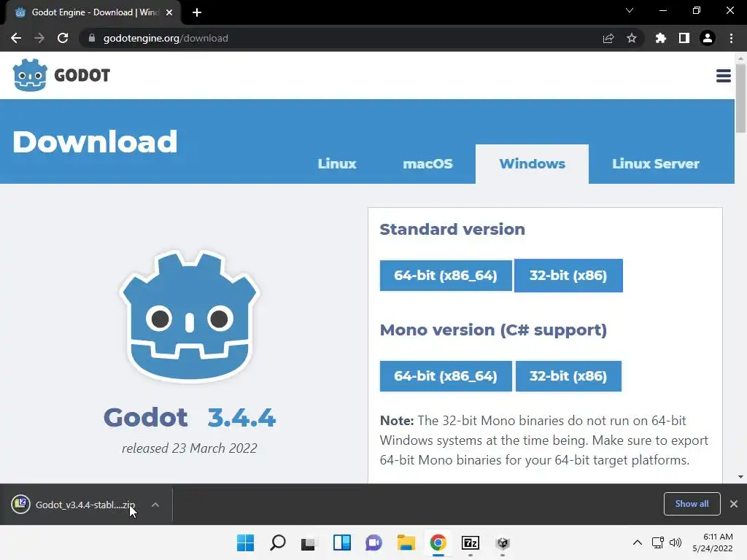Click the lock icon in the address bar
747x560 pixels.
click(91, 38)
